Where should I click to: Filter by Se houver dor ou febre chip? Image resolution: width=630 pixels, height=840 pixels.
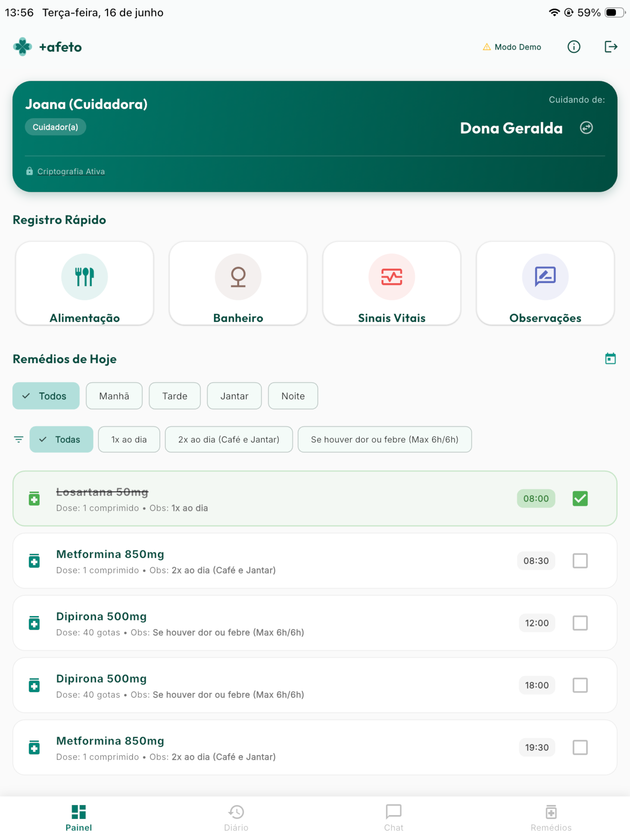(385, 439)
